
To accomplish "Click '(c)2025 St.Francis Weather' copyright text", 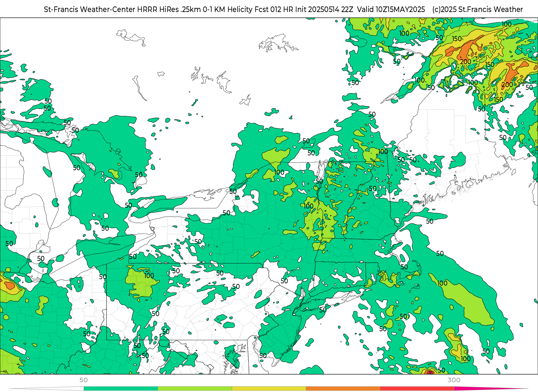I will (477, 10).
